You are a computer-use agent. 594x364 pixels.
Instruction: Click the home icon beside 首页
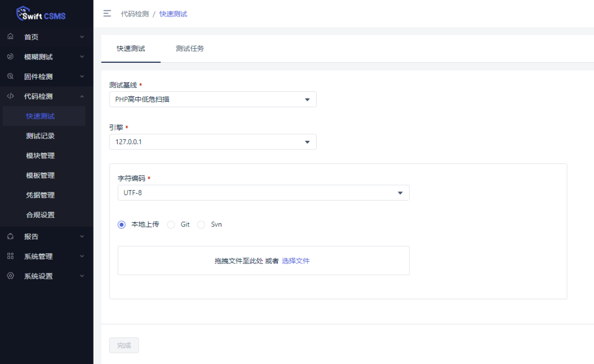click(x=10, y=37)
